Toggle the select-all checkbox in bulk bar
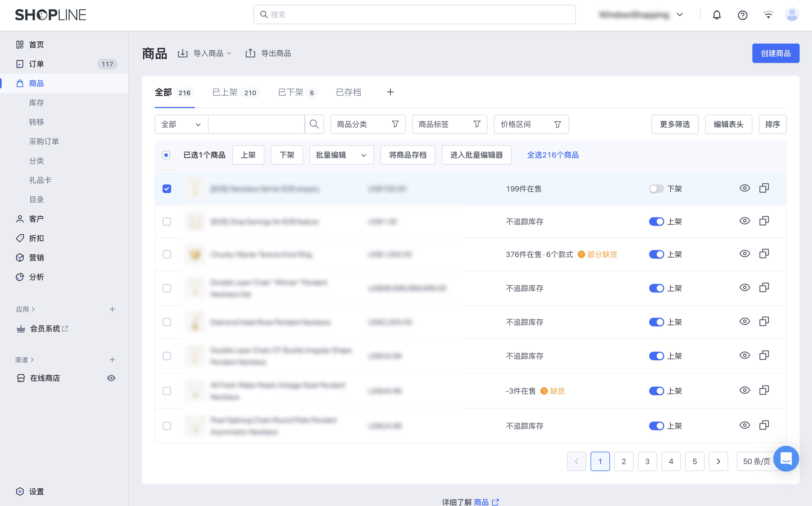The image size is (812, 506). 166,155
